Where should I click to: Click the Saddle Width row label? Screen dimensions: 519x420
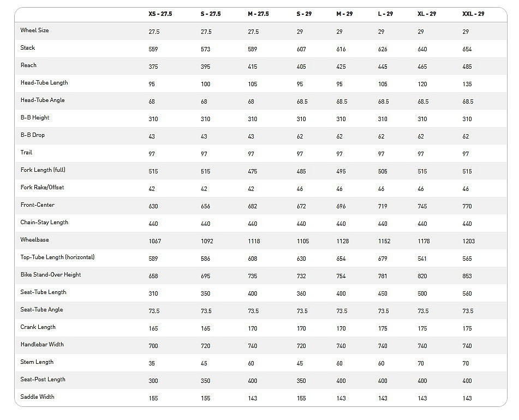point(37,397)
